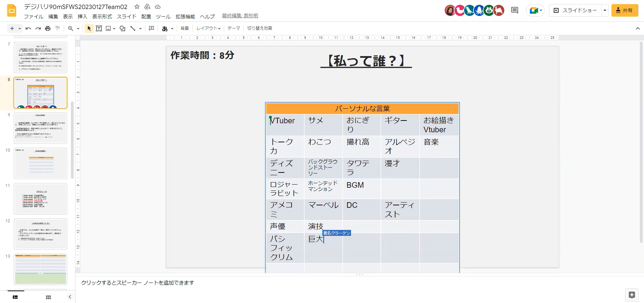Click the zoom magnifier icon
The width and height of the screenshot is (644, 303).
(71, 28)
